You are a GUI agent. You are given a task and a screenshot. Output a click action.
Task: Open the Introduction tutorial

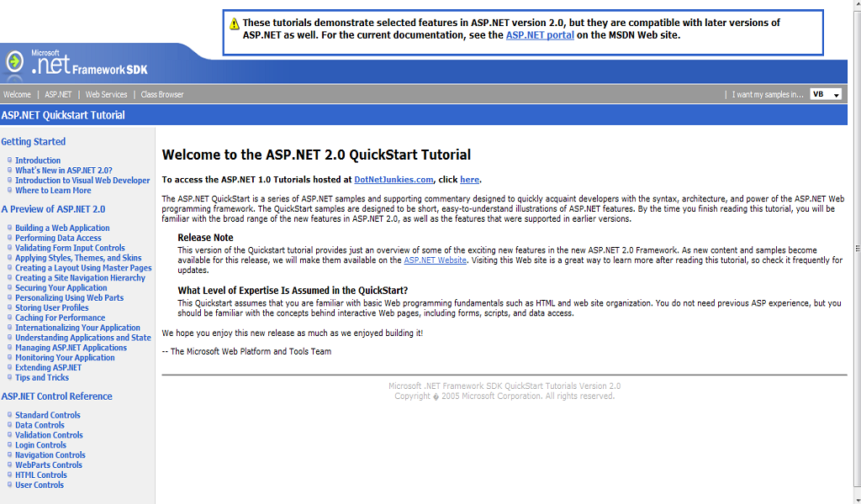click(x=37, y=160)
